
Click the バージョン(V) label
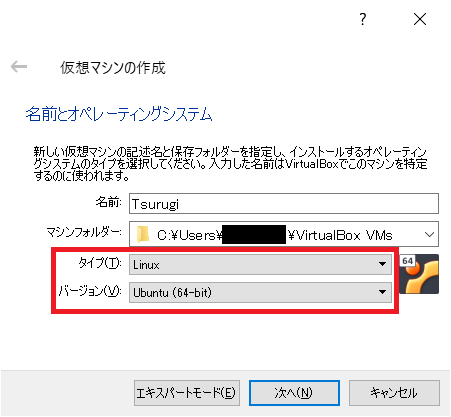(90, 291)
